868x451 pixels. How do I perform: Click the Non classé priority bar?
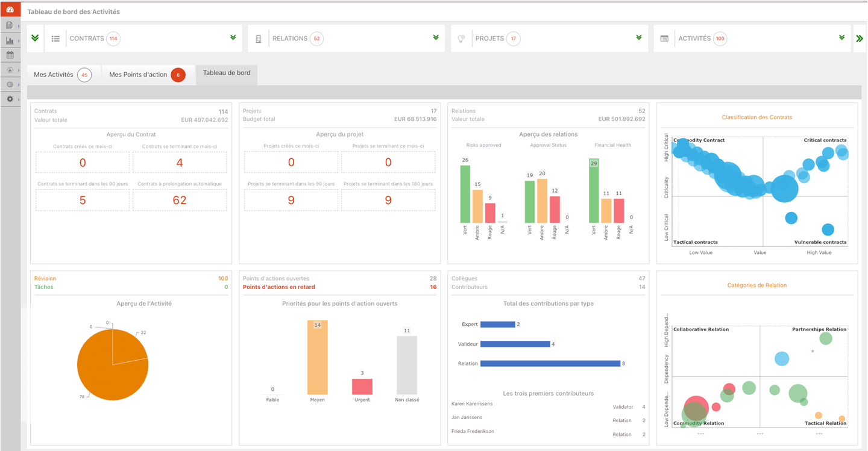point(407,365)
